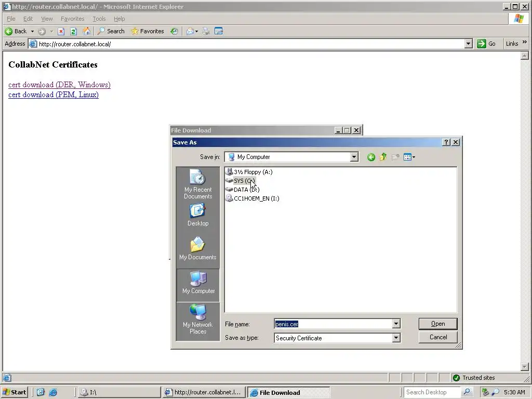
Task: Open My Network Places in places bar
Action: (198, 319)
